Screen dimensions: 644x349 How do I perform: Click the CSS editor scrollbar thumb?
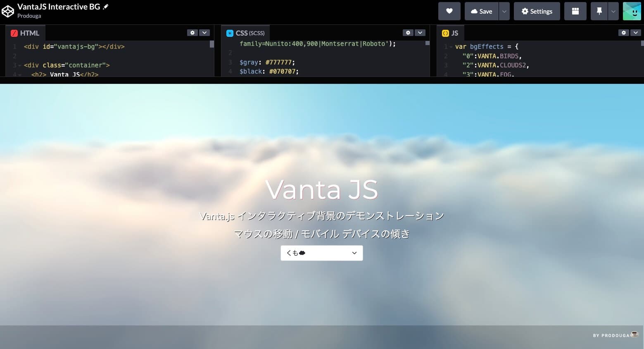point(428,43)
